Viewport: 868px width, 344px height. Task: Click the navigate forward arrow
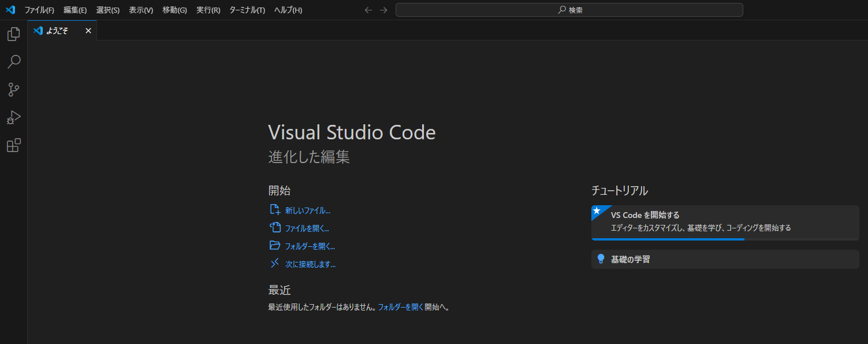(383, 9)
